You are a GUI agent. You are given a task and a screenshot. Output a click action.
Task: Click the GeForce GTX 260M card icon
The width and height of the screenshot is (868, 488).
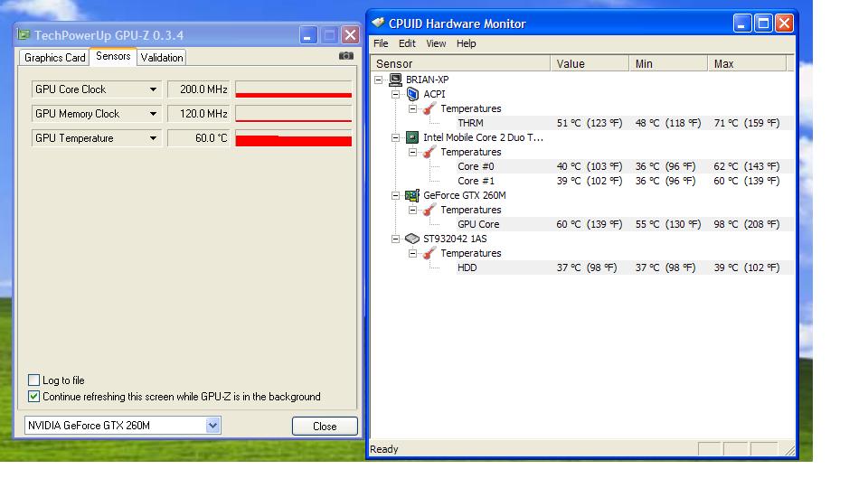tap(412, 195)
